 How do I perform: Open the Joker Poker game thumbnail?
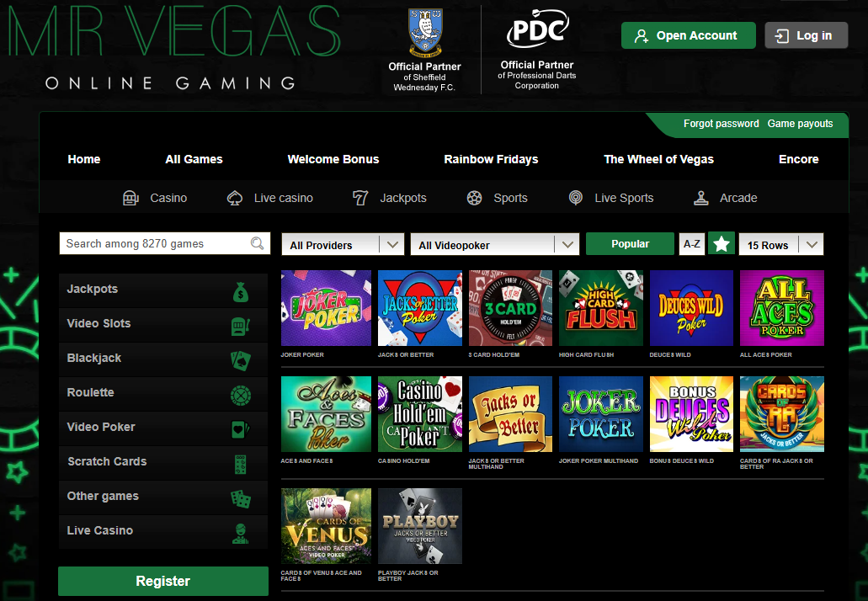pos(326,308)
